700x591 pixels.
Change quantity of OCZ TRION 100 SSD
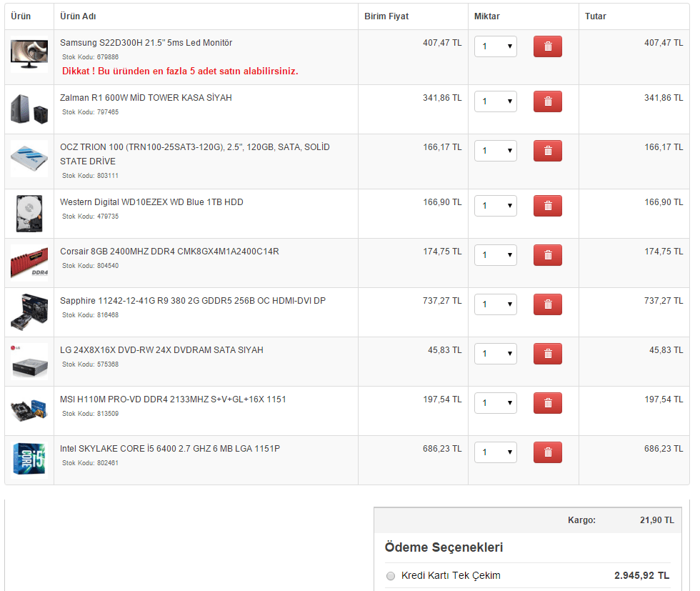pos(496,151)
